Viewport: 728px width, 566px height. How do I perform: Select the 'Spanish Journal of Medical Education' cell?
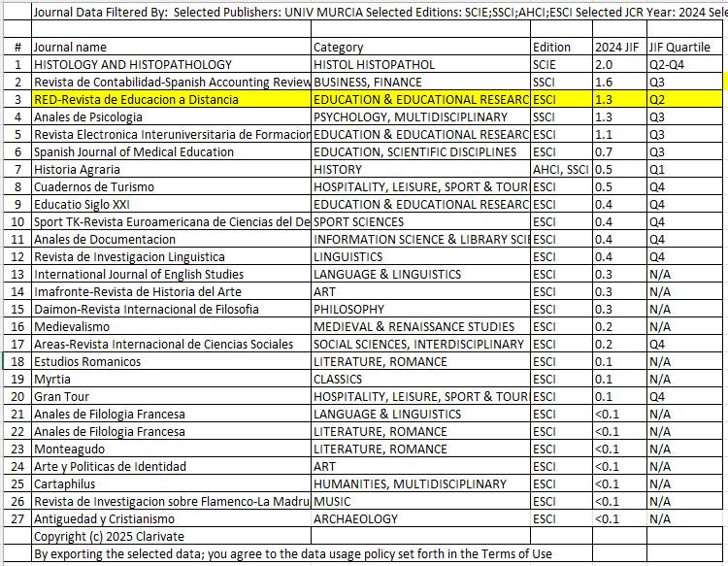171,151
